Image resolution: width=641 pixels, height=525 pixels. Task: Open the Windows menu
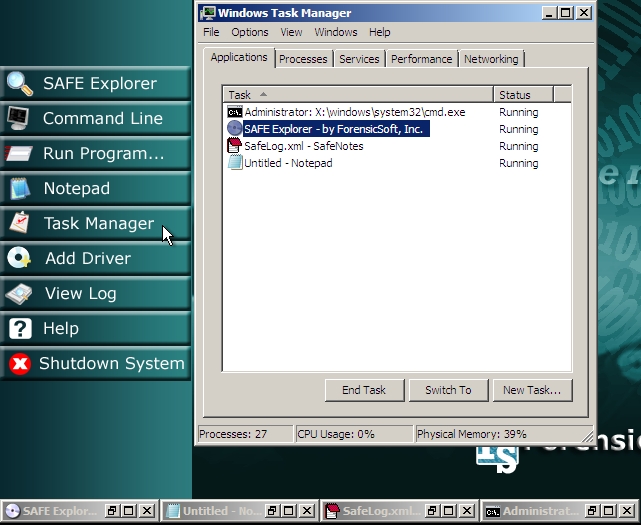tap(336, 32)
